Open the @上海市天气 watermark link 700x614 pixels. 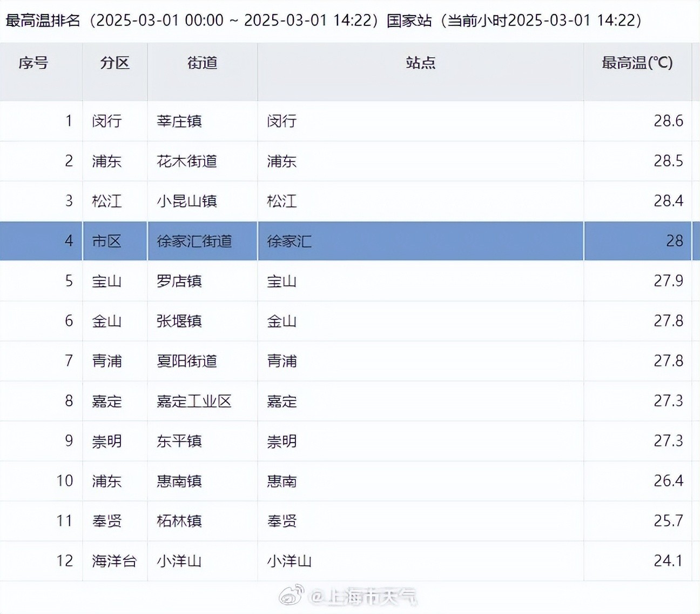point(363,597)
